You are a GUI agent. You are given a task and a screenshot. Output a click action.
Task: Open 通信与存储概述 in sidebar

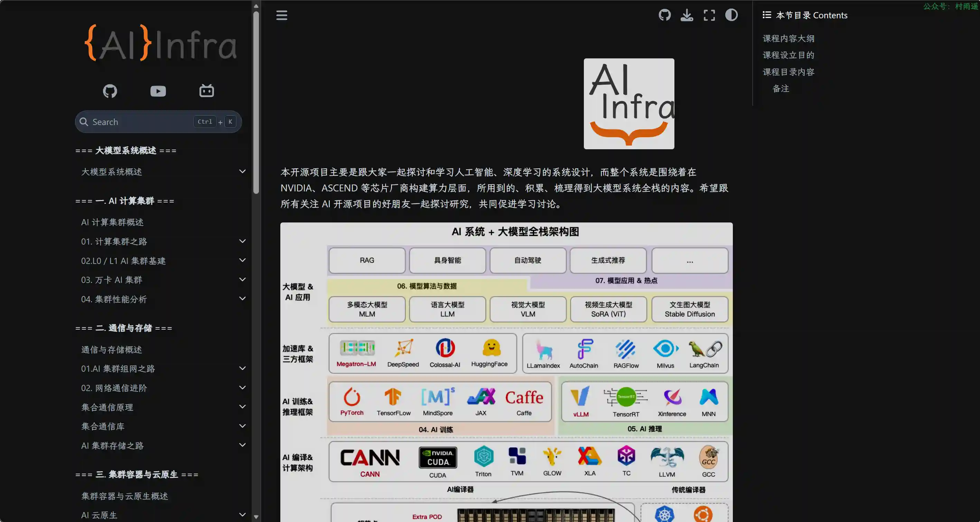coord(111,349)
